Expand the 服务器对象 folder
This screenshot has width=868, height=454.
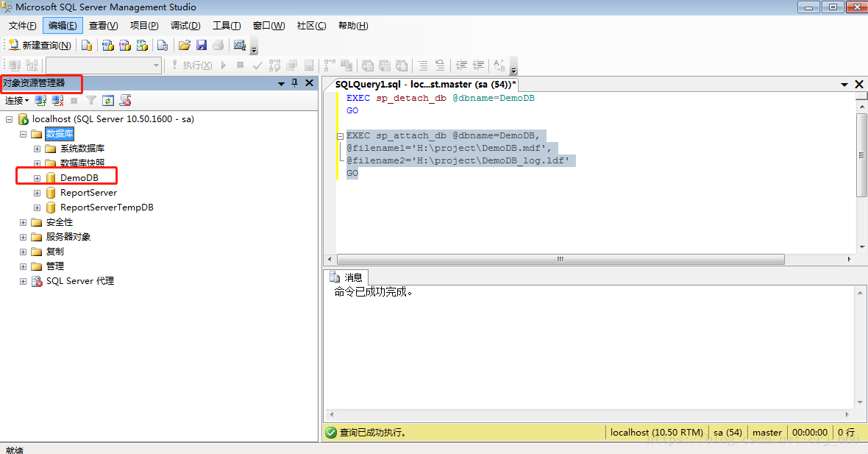[24, 238]
